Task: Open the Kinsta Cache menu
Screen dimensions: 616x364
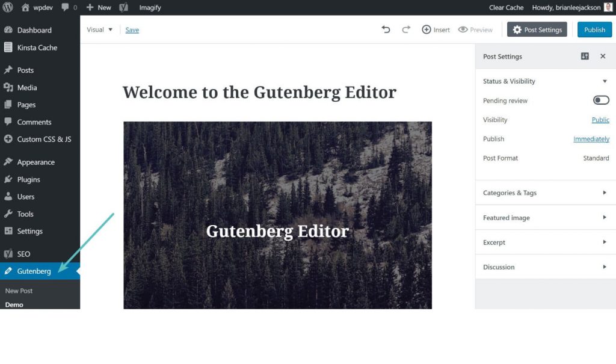Action: pos(40,48)
